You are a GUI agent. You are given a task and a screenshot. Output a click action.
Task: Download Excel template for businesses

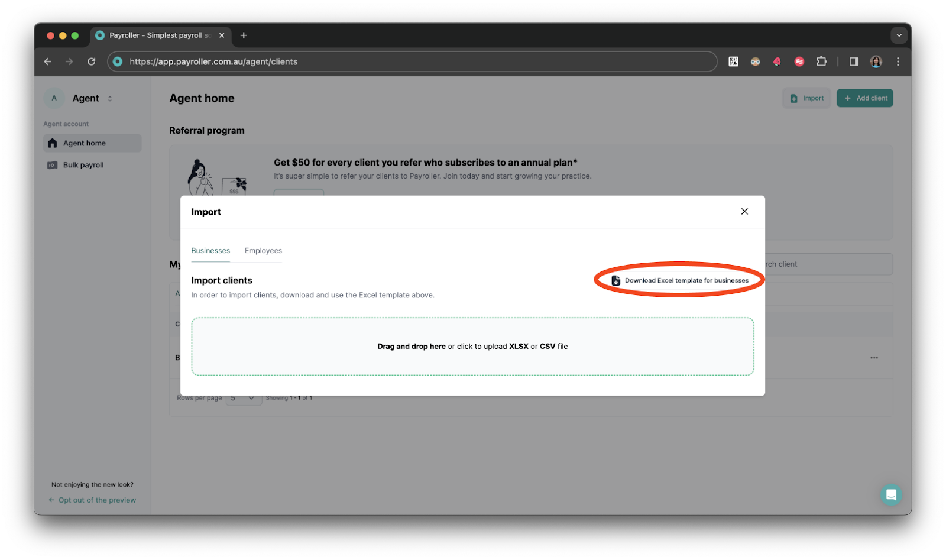point(680,280)
